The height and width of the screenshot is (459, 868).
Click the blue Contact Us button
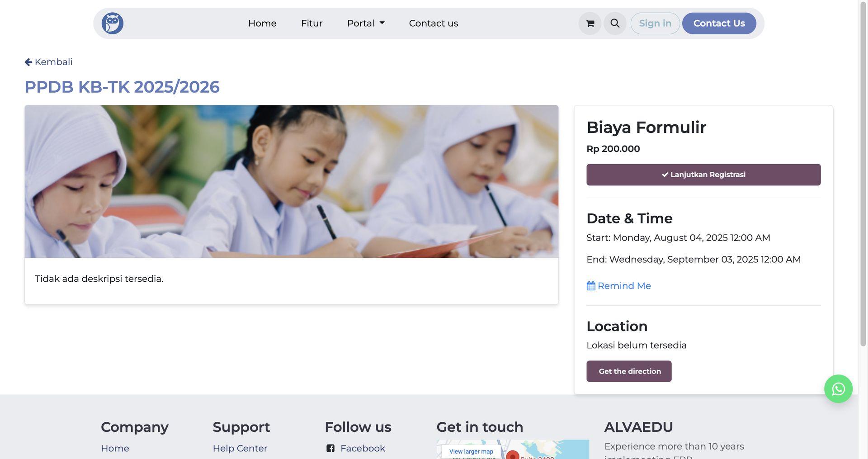tap(719, 23)
